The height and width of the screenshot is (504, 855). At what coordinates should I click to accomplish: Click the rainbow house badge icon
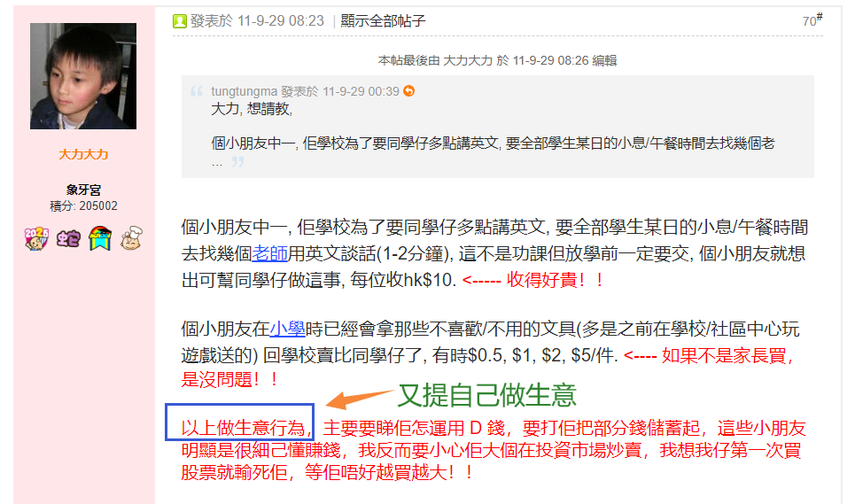(x=100, y=238)
